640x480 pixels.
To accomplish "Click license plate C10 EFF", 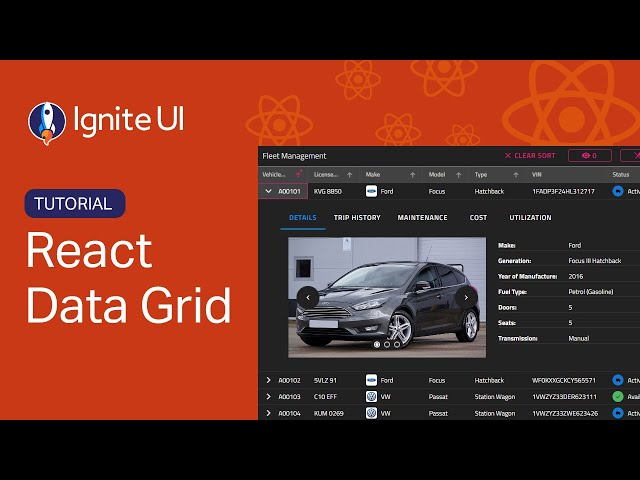I will coord(325,397).
